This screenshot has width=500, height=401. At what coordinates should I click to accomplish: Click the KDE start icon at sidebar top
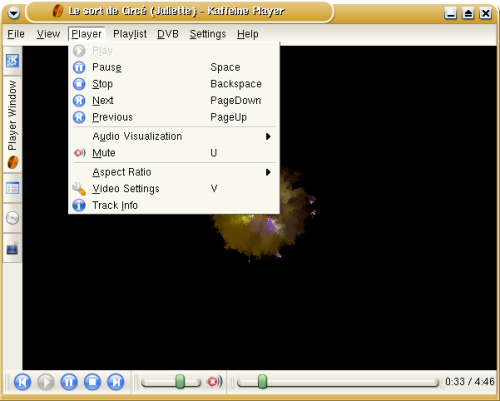[x=12, y=61]
